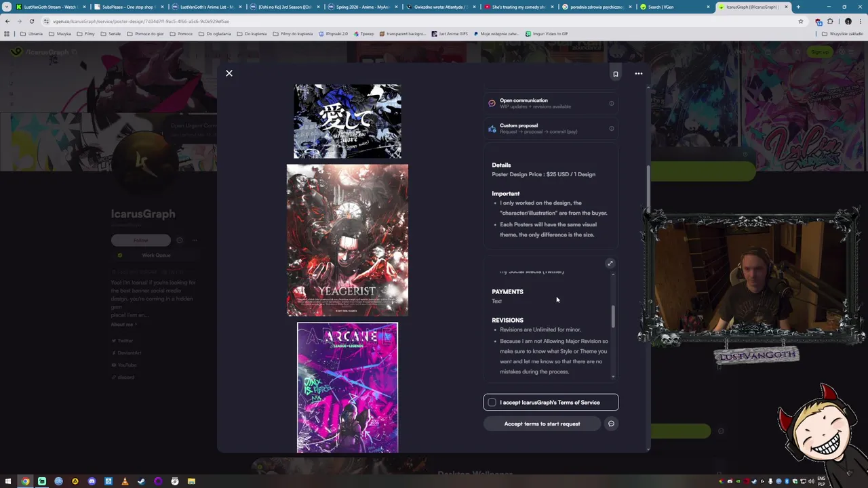Open qBittorrent from the taskbar
This screenshot has height=488, width=868.
coord(58,481)
